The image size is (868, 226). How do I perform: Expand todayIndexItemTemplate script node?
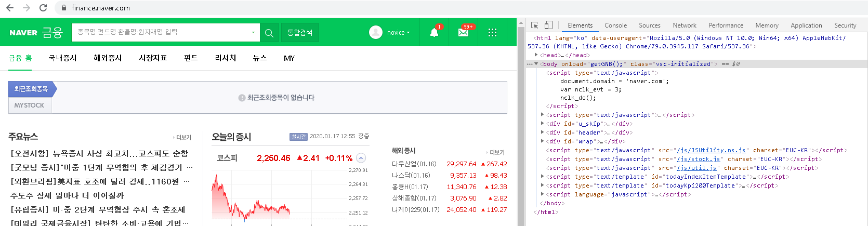click(x=543, y=177)
